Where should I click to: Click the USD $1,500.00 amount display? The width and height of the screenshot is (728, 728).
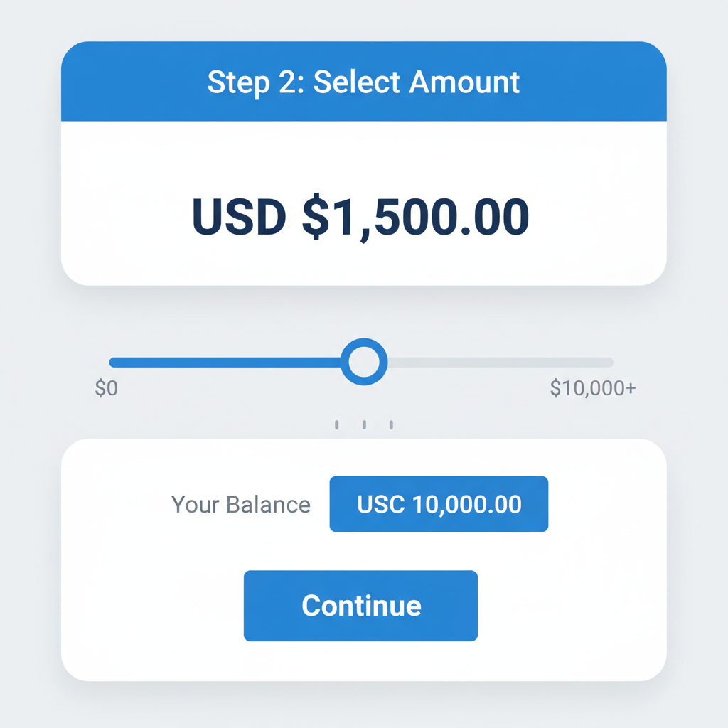click(x=360, y=215)
